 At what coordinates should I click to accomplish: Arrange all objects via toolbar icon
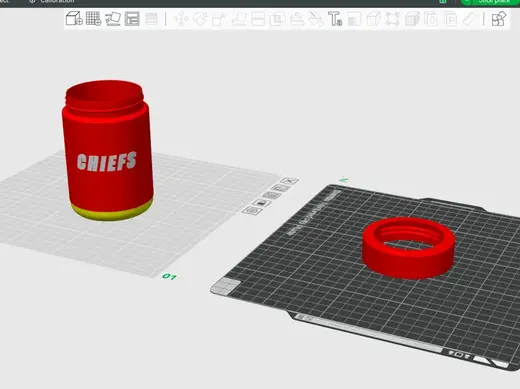click(132, 19)
